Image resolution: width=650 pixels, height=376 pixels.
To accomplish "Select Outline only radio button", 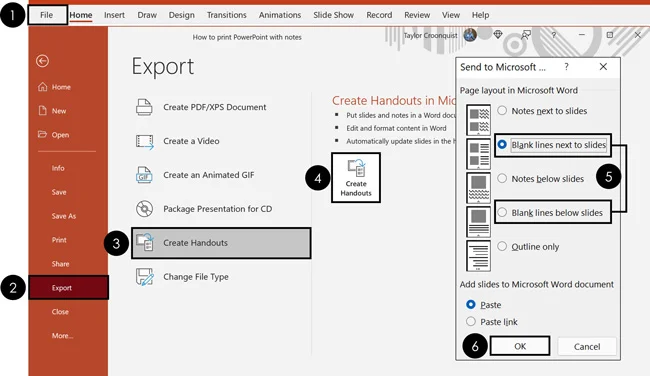I will 502,247.
